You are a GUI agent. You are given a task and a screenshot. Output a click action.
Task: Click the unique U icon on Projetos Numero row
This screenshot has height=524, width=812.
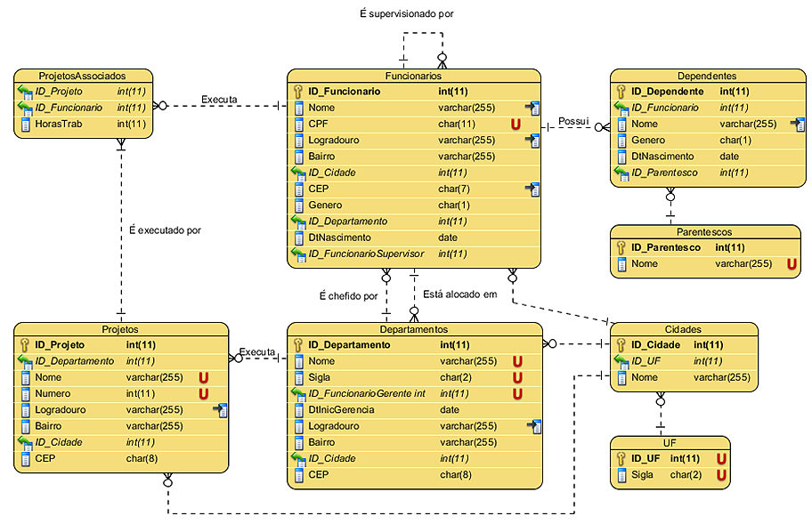pos(203,394)
